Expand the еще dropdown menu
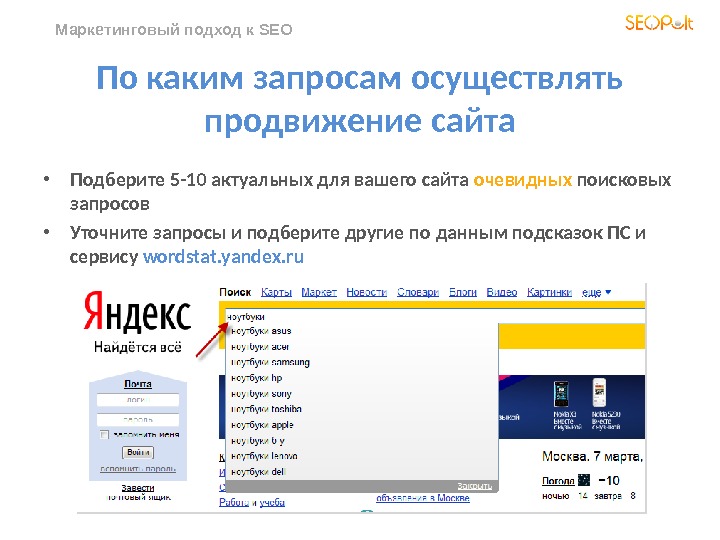Screen dimensions: 720x540 pos(596,292)
